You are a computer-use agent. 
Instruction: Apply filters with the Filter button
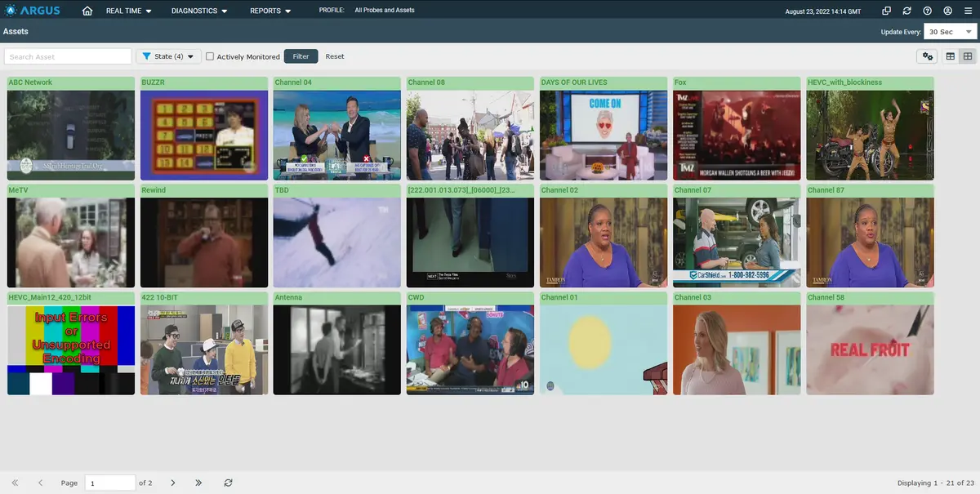pyautogui.click(x=301, y=56)
